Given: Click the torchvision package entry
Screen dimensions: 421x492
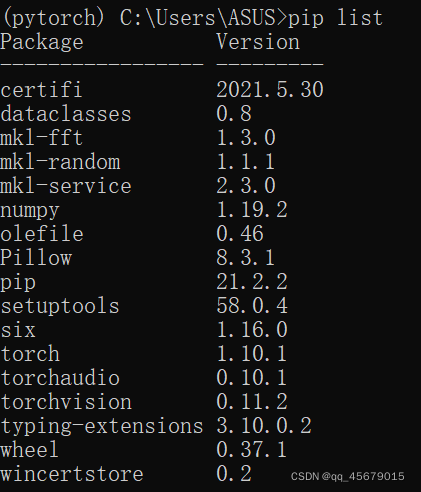Looking at the screenshot, I should coord(66,402).
